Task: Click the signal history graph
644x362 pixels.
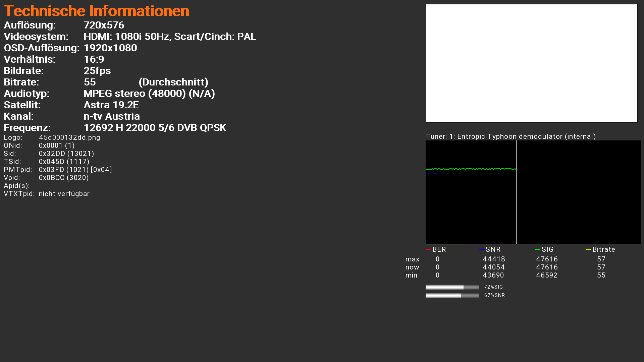Action: [533, 192]
